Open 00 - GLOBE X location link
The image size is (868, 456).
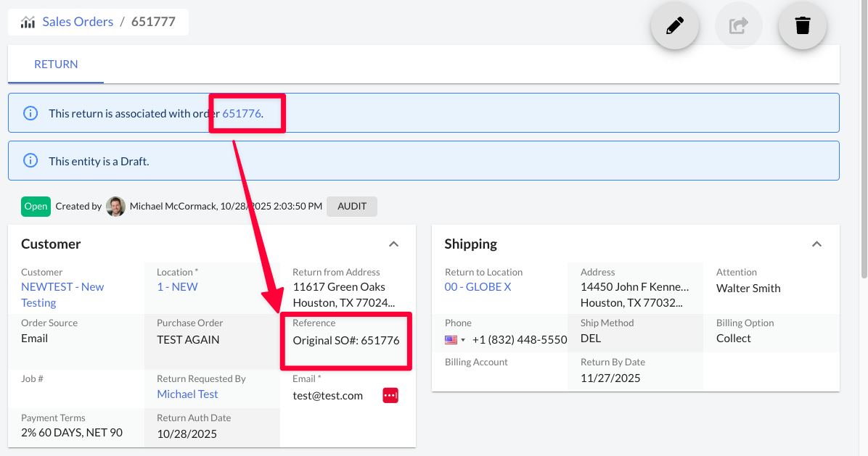[478, 287]
